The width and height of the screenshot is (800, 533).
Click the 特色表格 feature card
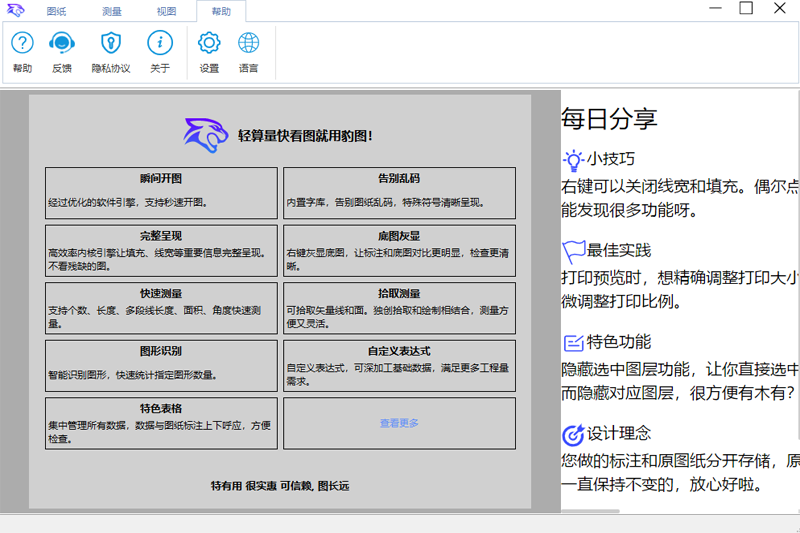(x=161, y=423)
